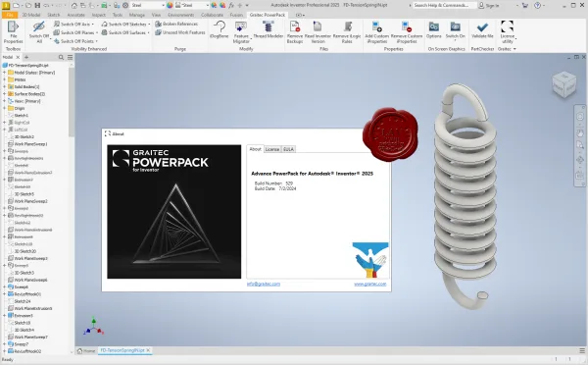Expand the Solid Bodies node
Image resolution: width=588 pixels, height=365 pixels.
(4, 86)
